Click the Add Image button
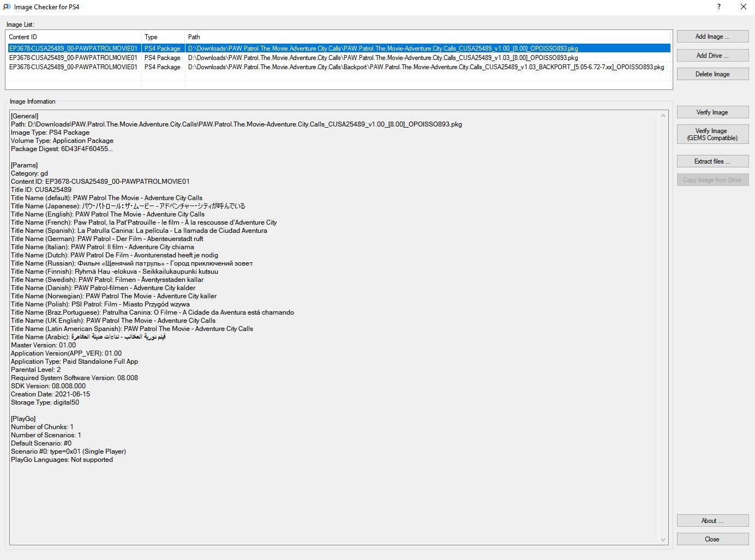This screenshot has width=755, height=560. pyautogui.click(x=712, y=37)
